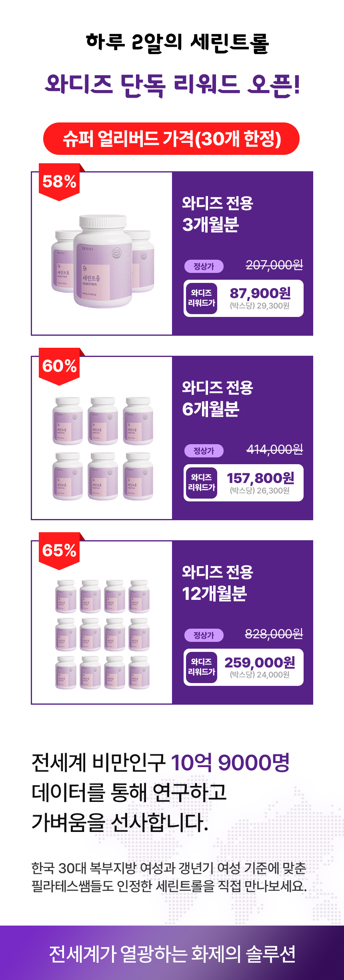Click the red super early bird banner
Screen dimensions: 344x980
coord(171,139)
